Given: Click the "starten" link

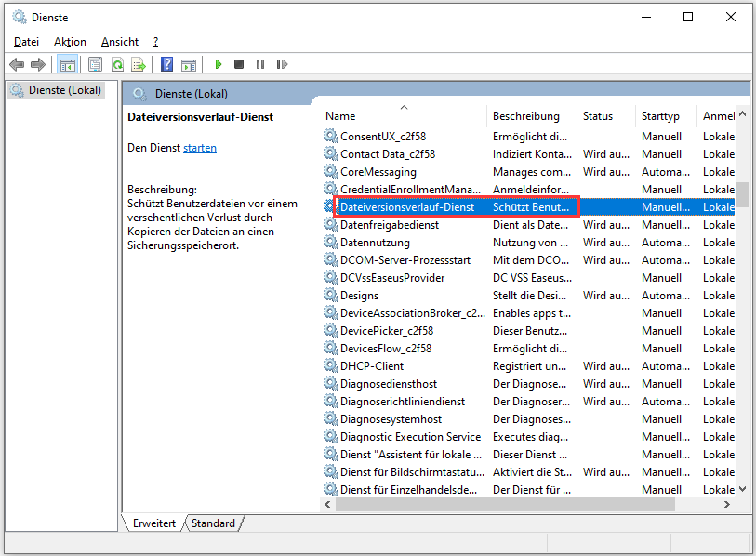Looking at the screenshot, I should point(200,148).
